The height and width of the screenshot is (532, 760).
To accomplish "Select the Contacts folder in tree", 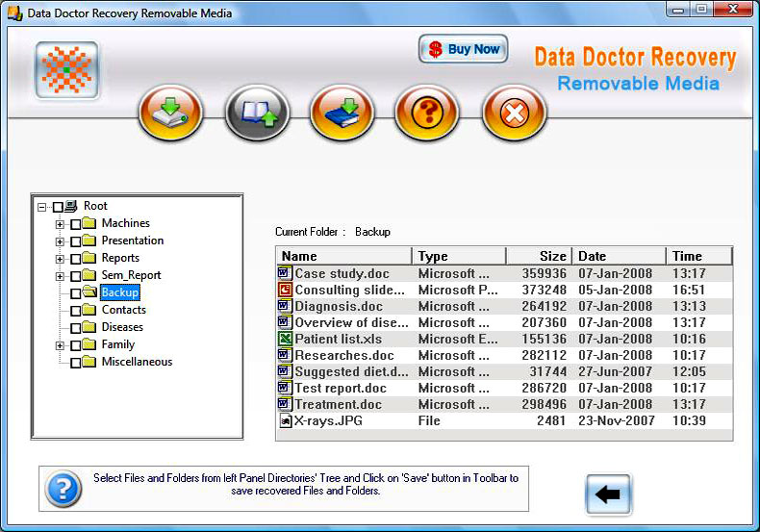I will [x=123, y=310].
